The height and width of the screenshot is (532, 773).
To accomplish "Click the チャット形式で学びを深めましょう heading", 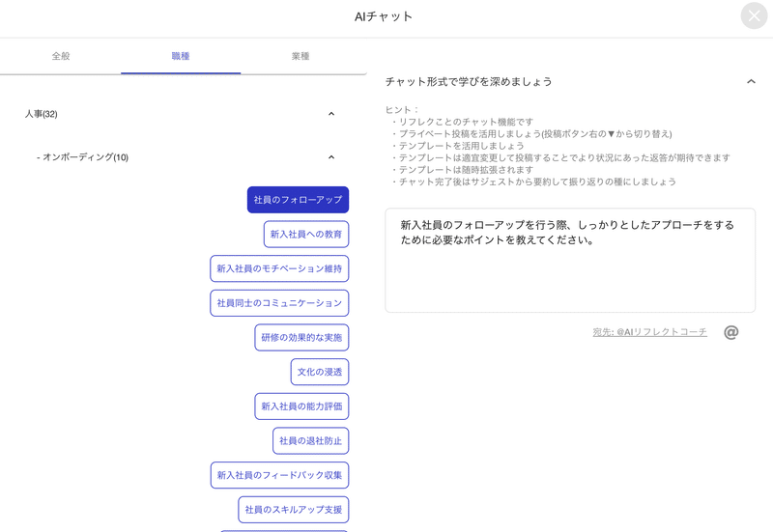I will [469, 81].
